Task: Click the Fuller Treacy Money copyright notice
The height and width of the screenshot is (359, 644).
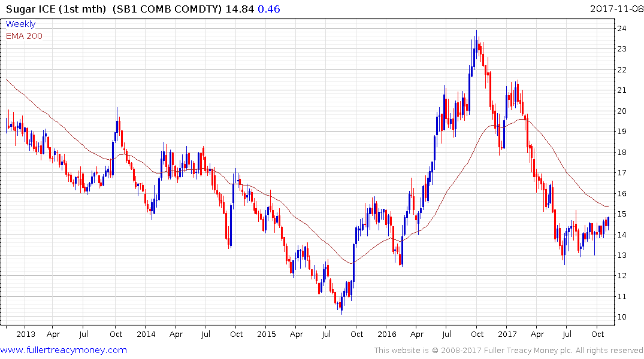Action: [x=509, y=351]
